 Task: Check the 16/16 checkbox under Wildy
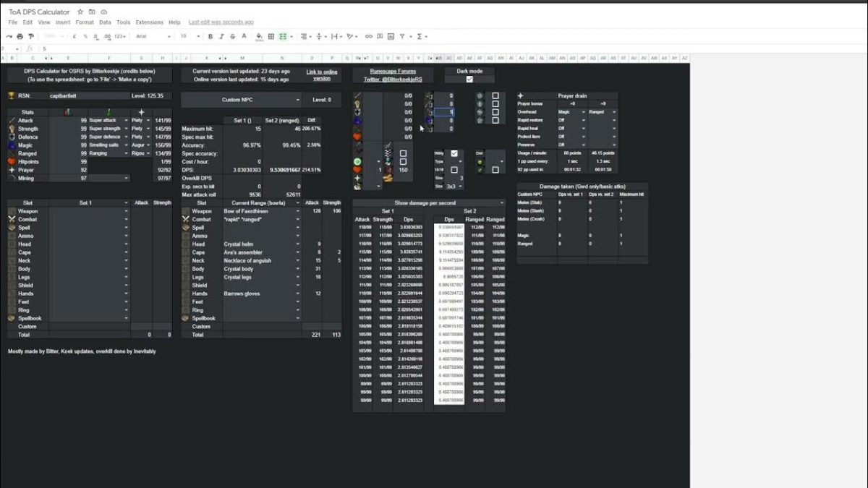(454, 171)
